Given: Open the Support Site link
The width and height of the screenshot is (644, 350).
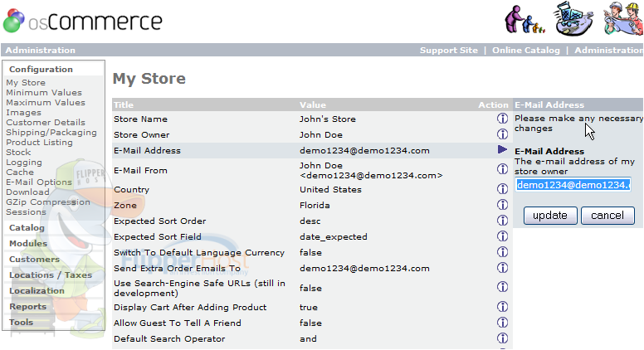Looking at the screenshot, I should 448,50.
